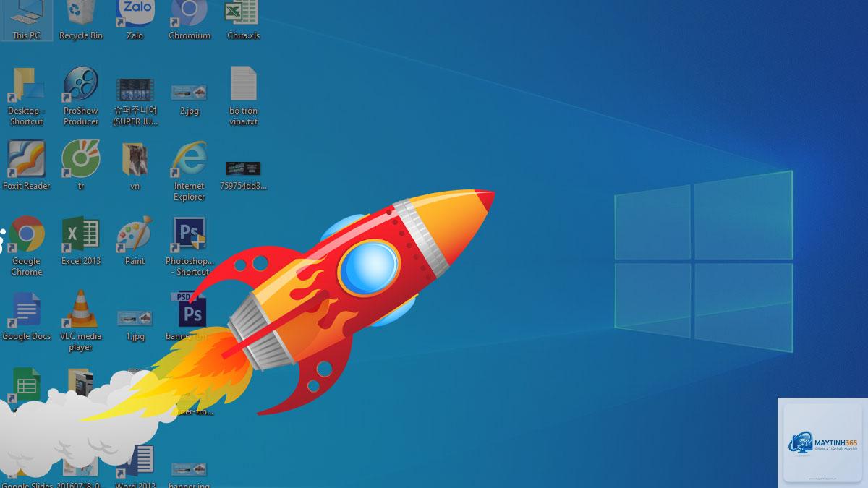This screenshot has width=868, height=488.
Task: Click the Word 2013 shortcut icon
Action: click(x=135, y=466)
